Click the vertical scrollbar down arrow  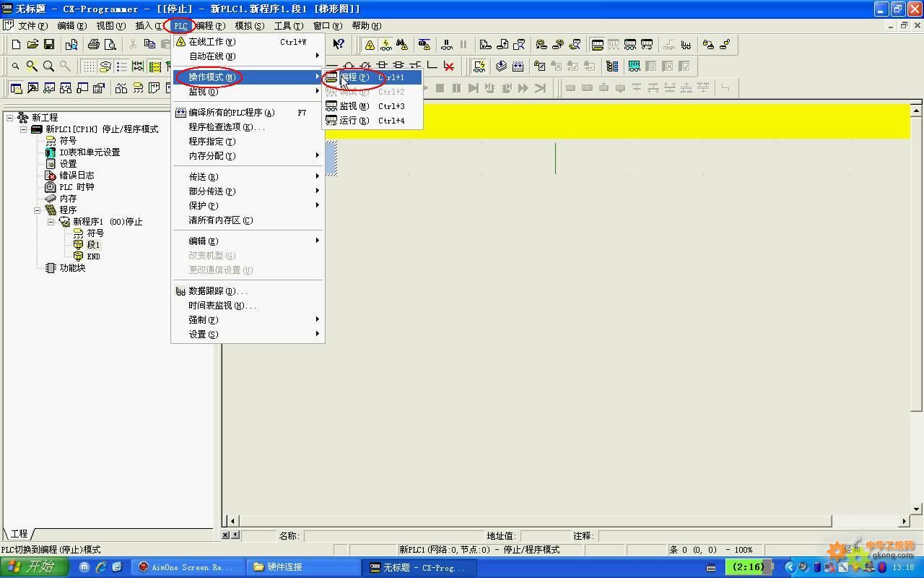click(x=916, y=509)
